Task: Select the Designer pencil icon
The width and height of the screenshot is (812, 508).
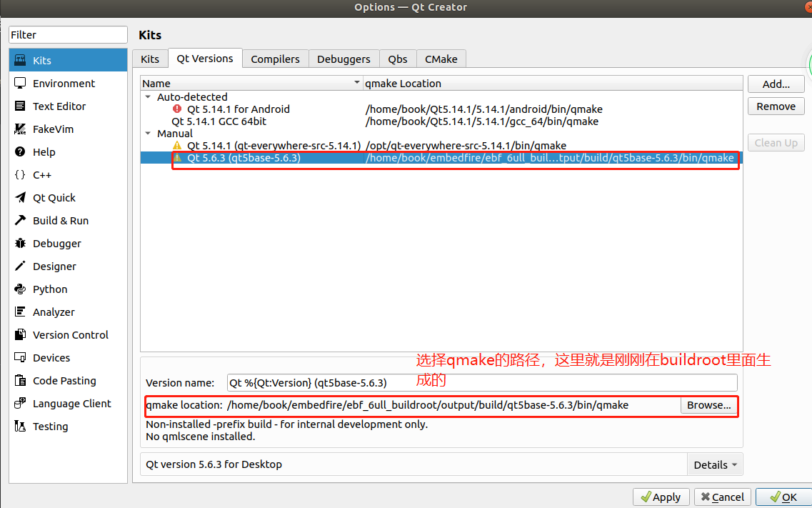Action: [x=20, y=266]
